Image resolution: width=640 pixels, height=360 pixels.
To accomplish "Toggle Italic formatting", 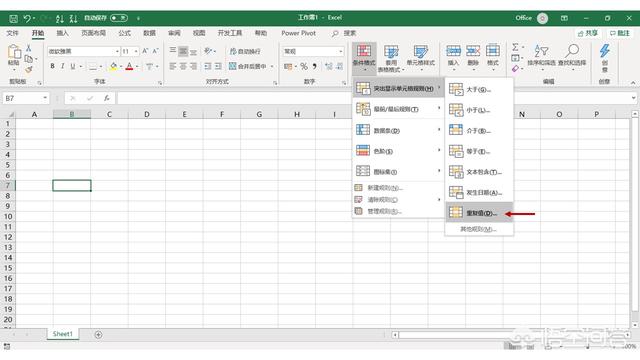I will pos(62,66).
